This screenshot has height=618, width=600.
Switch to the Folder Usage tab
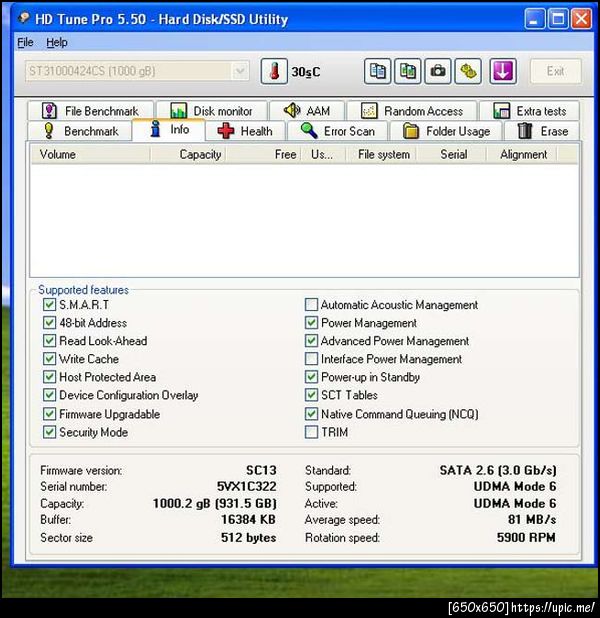click(x=446, y=131)
